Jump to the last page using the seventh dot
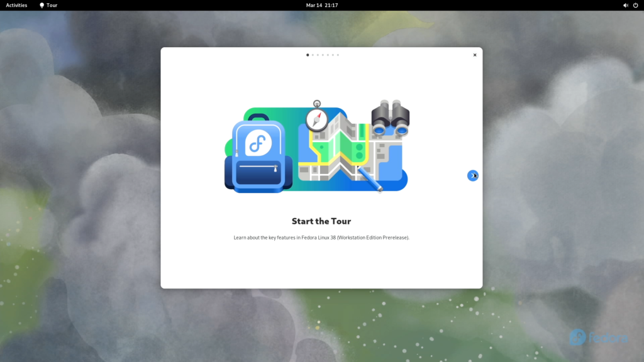Viewport: 644px width, 362px height. click(x=338, y=55)
